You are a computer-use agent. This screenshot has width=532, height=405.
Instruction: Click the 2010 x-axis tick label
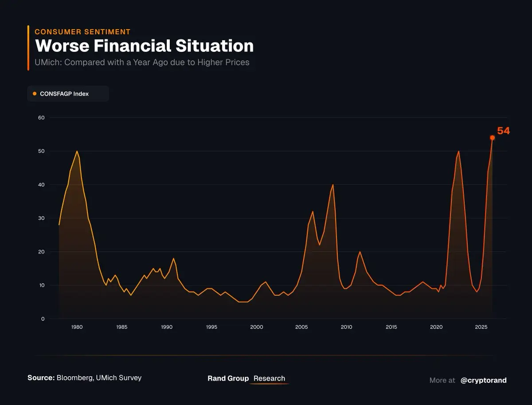click(x=346, y=327)
